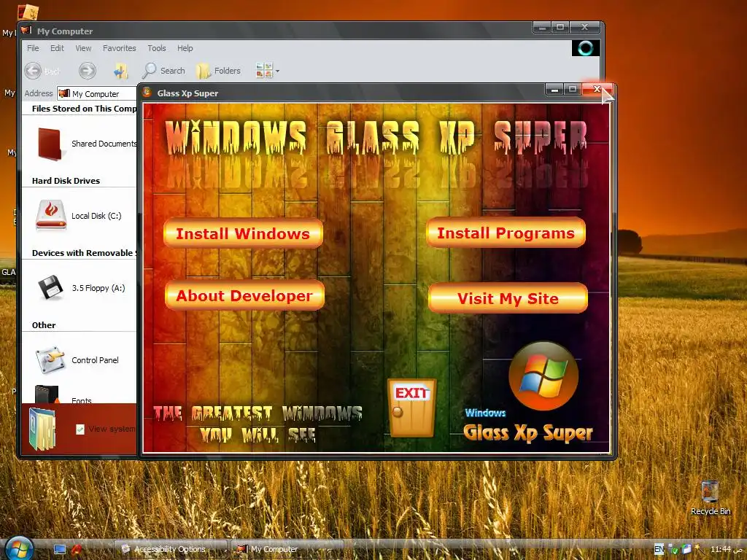
Task: Open the View menu in My Computer
Action: [x=83, y=48]
